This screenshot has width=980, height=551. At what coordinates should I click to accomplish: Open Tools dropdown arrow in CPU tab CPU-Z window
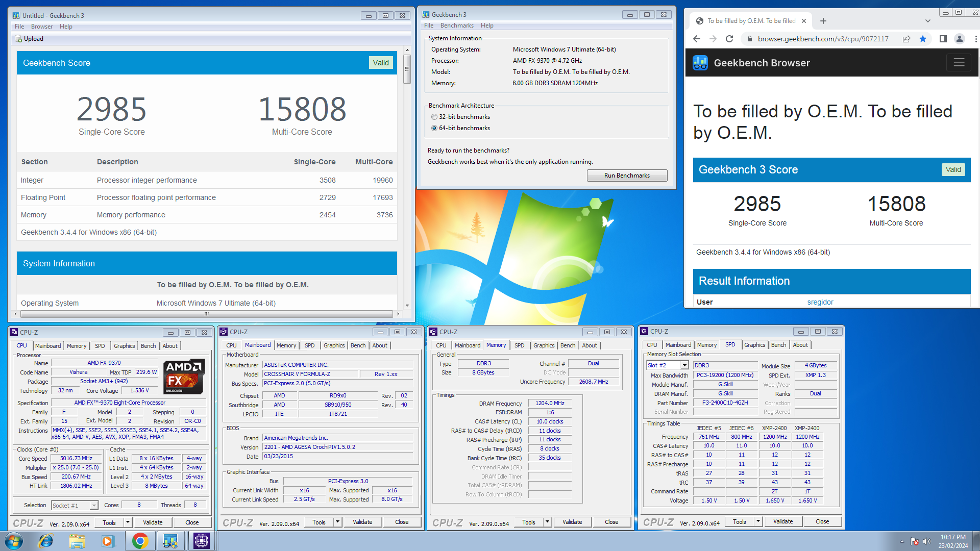point(128,522)
